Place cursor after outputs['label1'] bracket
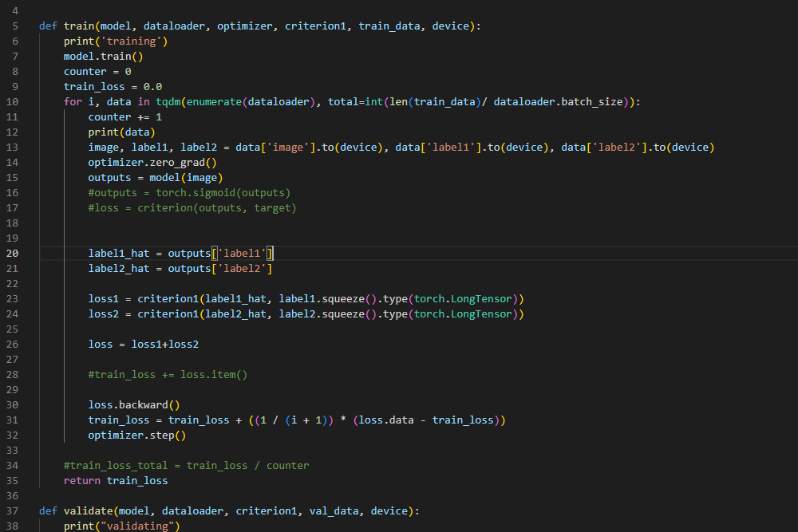This screenshot has height=532, width=798. 275,254
